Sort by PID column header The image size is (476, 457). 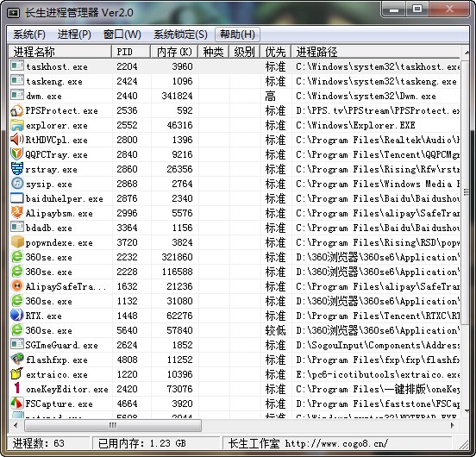pos(131,52)
